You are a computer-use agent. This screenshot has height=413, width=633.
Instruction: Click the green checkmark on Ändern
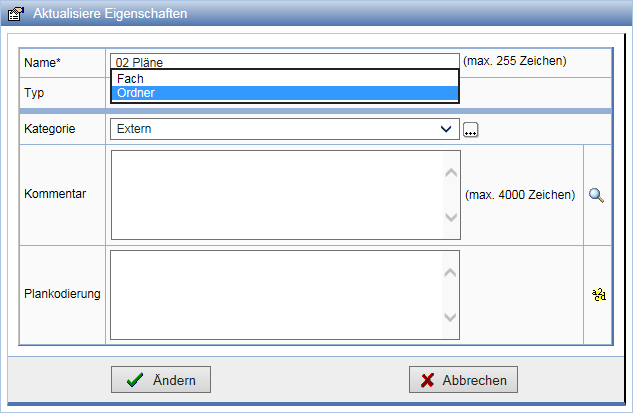coord(134,380)
